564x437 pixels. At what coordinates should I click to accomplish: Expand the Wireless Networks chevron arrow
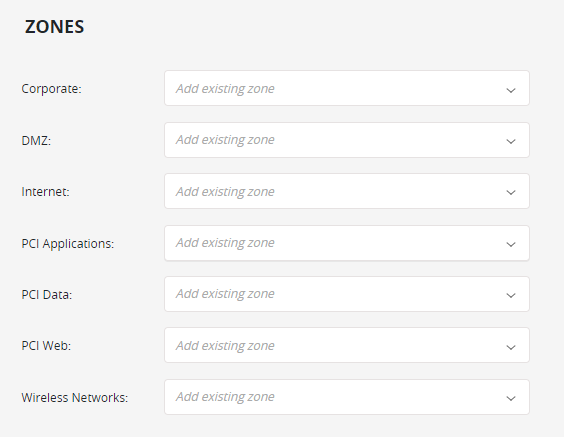pos(511,398)
